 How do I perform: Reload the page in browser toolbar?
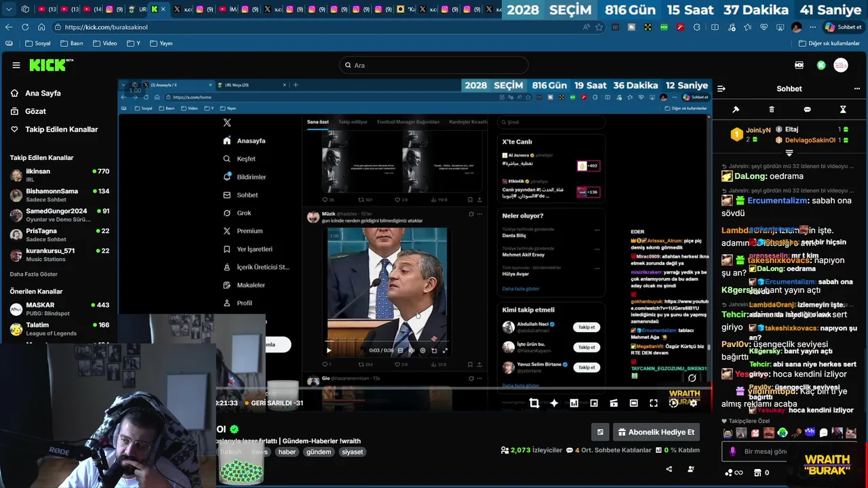pos(25,27)
